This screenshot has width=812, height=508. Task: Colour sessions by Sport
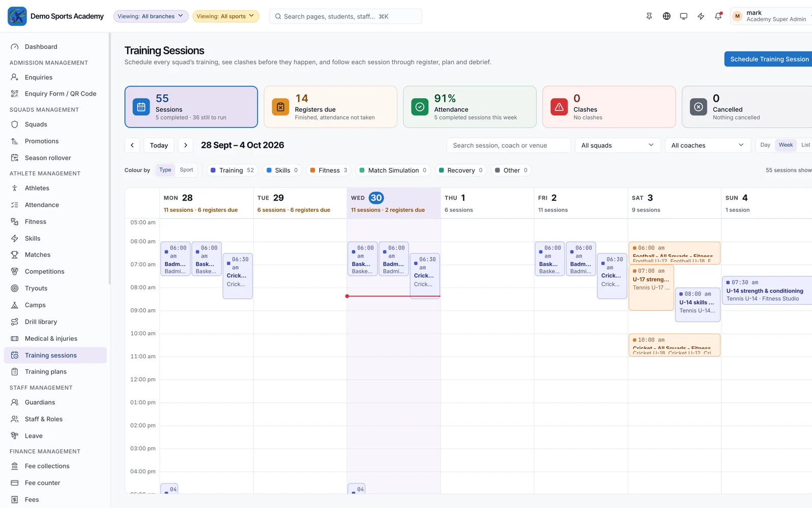186,170
